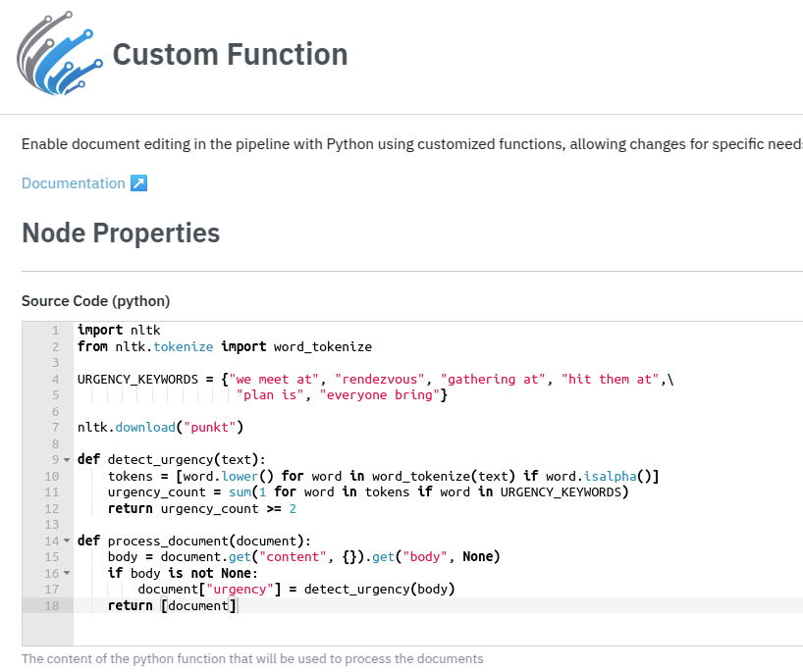
Task: Collapse the detect_urgency function fold arrow on line 9
Action: click(67, 459)
